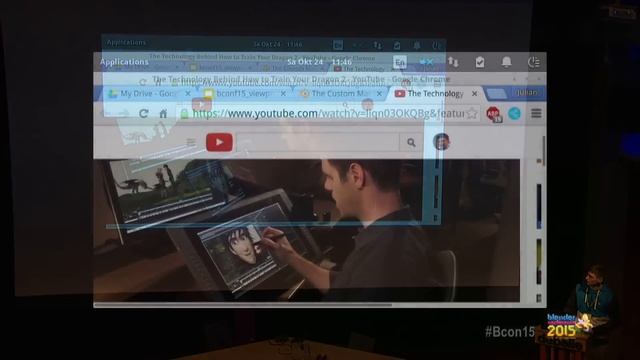Click the horizontal page scrollbar
The image size is (640, 360).
pos(243,304)
